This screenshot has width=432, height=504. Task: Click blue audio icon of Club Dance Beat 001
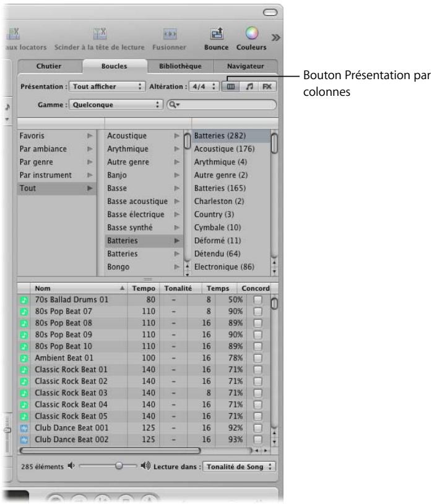24,428
